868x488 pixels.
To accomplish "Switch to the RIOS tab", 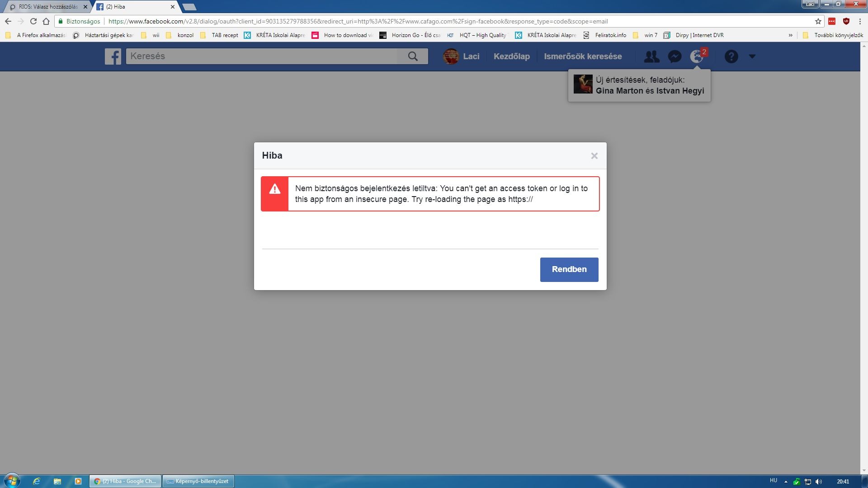I will [47, 7].
